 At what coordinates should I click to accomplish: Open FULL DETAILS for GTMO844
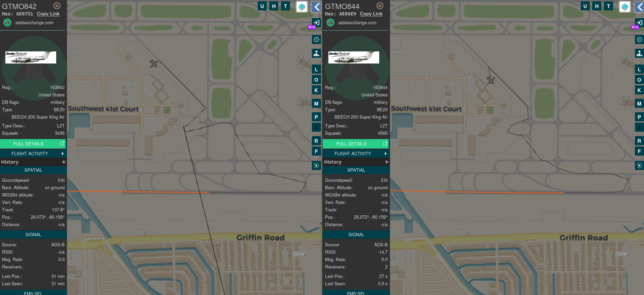point(356,144)
